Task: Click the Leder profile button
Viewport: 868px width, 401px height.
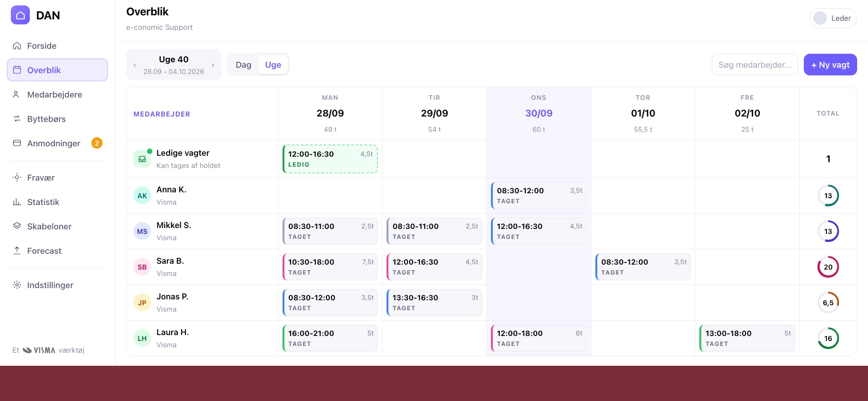Action: coord(833,18)
